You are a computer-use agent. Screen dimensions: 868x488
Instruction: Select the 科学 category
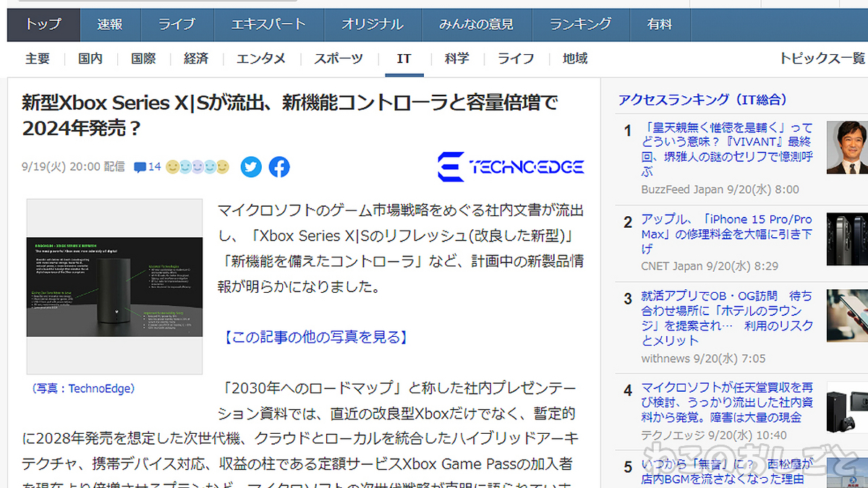(x=457, y=59)
